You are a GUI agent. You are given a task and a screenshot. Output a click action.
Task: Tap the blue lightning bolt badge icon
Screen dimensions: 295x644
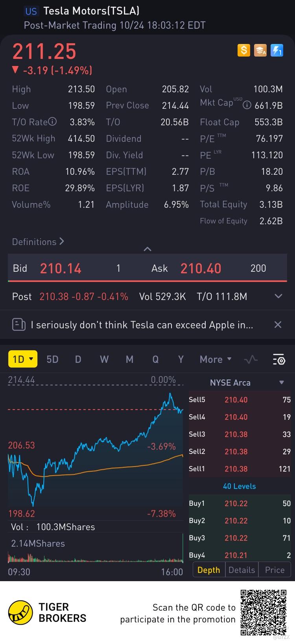point(277,50)
